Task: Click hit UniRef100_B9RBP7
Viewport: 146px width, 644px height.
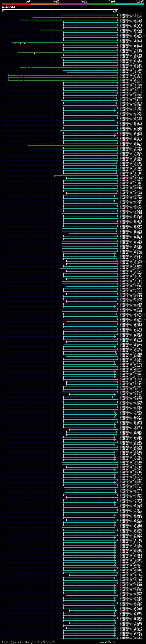Action: click(131, 67)
